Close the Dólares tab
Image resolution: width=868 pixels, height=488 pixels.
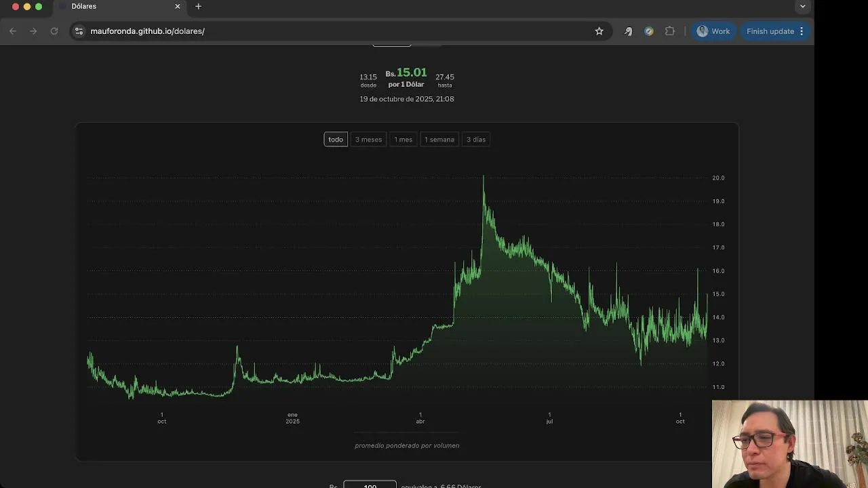click(178, 6)
